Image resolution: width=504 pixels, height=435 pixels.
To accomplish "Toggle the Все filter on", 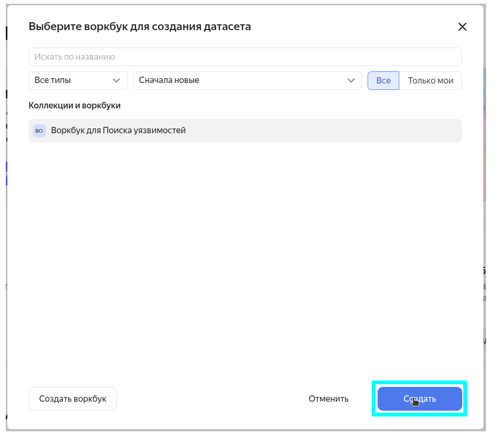I will coord(383,80).
